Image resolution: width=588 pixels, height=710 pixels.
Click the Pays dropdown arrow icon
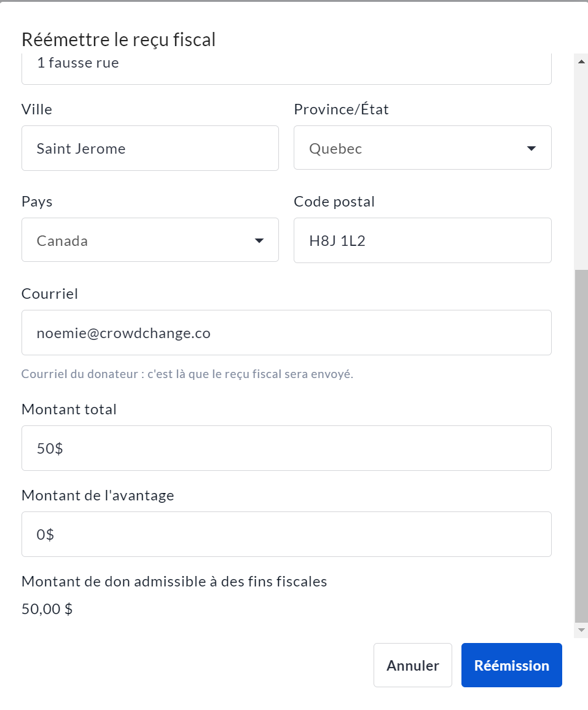pyautogui.click(x=259, y=240)
